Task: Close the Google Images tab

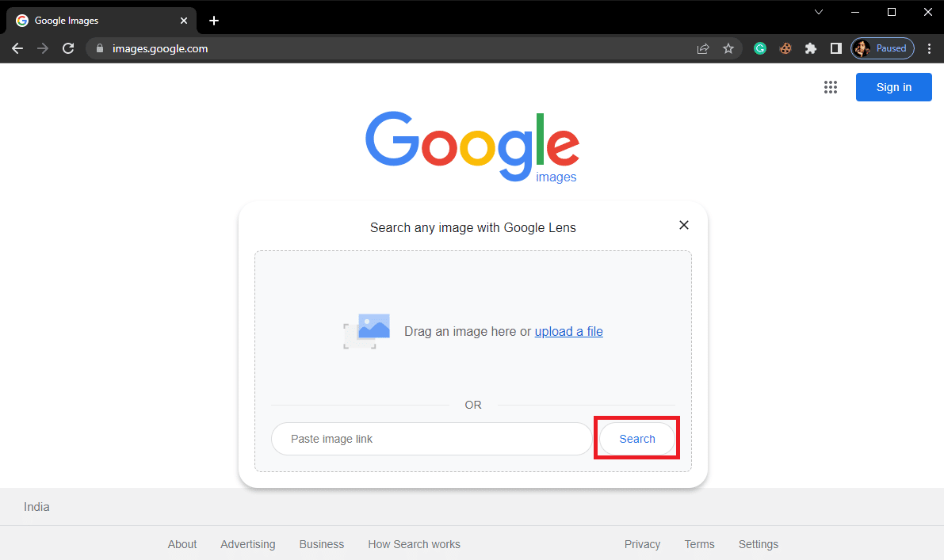Action: coord(184,21)
